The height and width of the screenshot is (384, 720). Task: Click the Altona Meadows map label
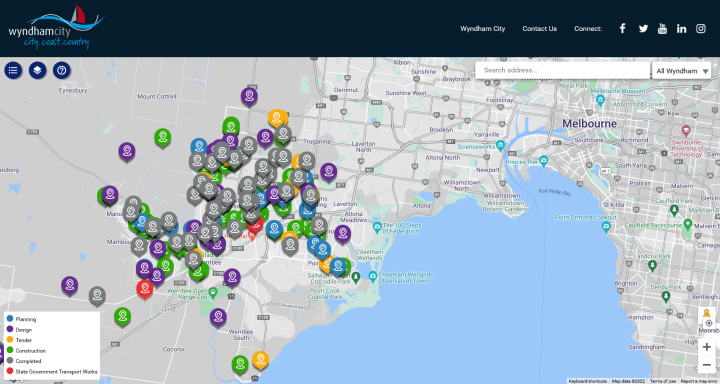pos(354,217)
